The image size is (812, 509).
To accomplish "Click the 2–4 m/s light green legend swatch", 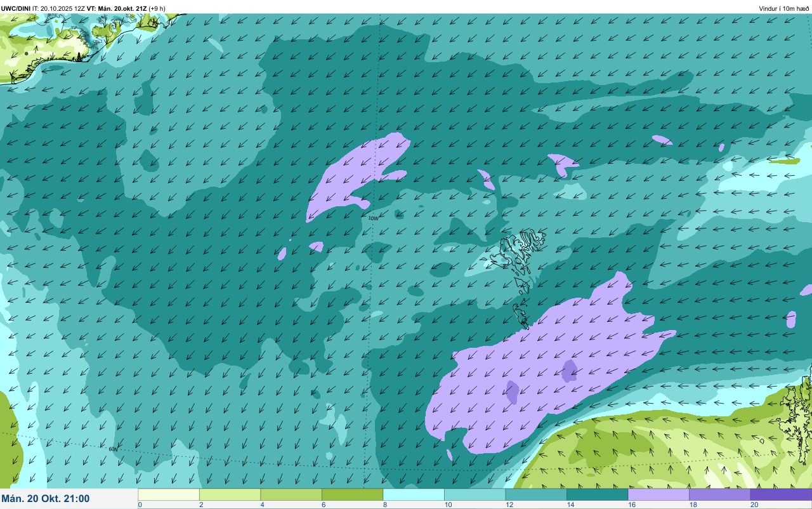I will (x=230, y=494).
